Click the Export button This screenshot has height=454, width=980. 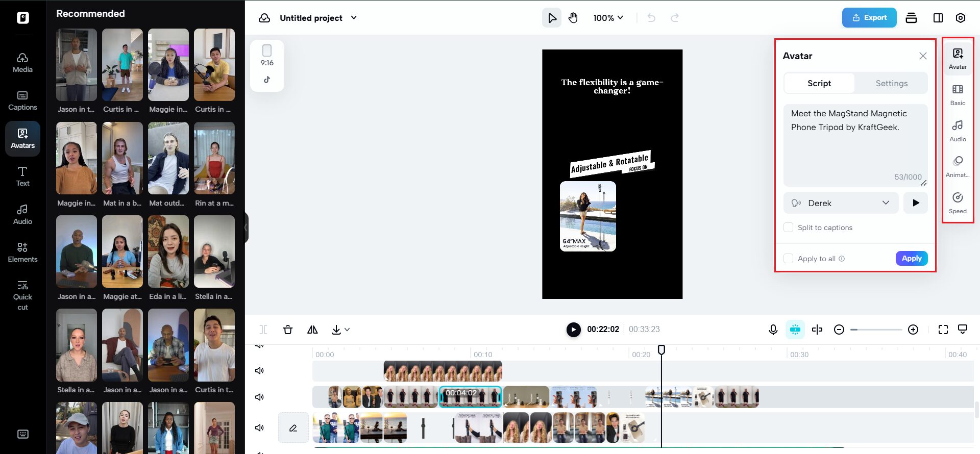tap(869, 18)
